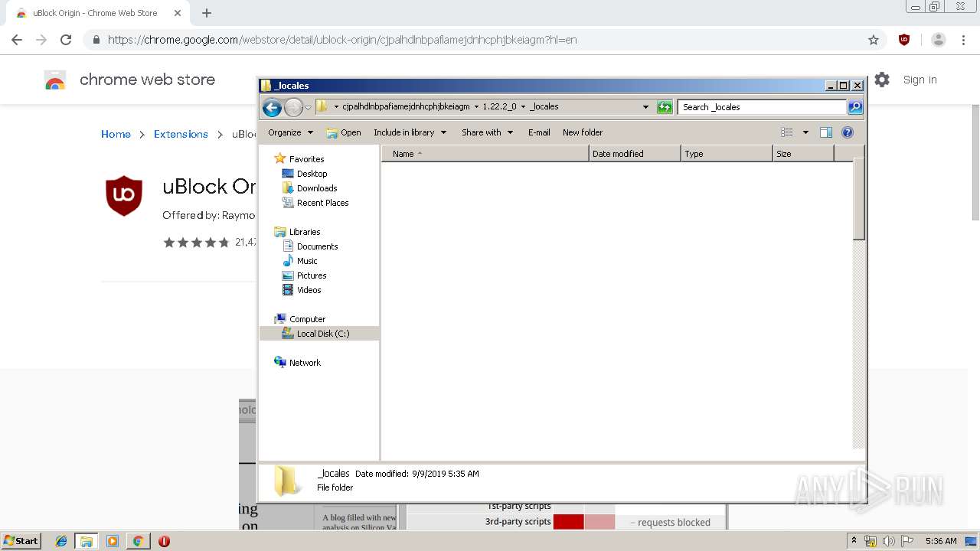Click the chrome web store logo

tap(55, 80)
